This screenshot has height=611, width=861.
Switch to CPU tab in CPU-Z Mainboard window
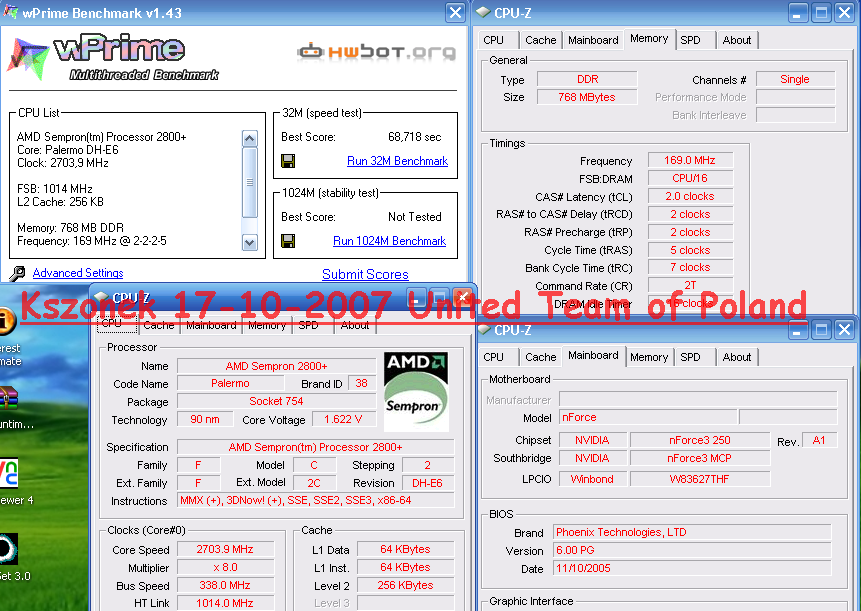(493, 357)
